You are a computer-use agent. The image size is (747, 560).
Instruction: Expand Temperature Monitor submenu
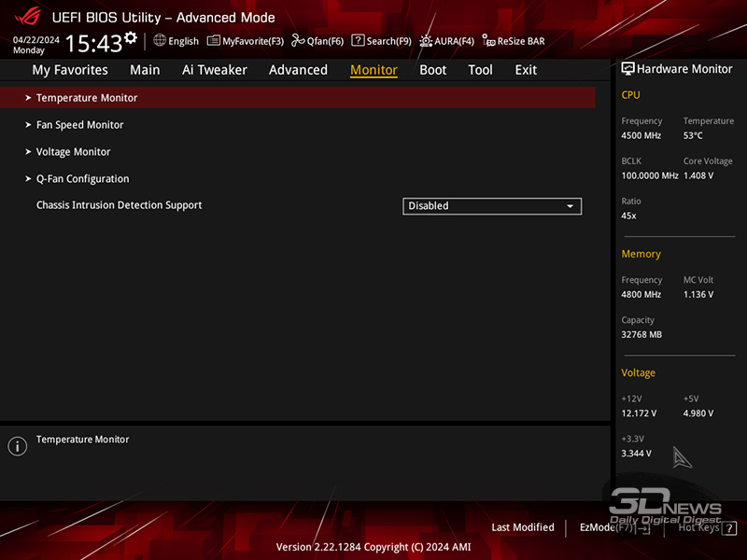(x=297, y=98)
